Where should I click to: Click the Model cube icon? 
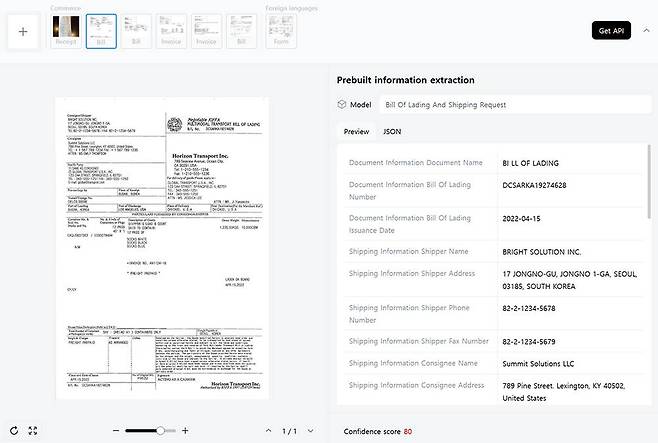pos(342,104)
